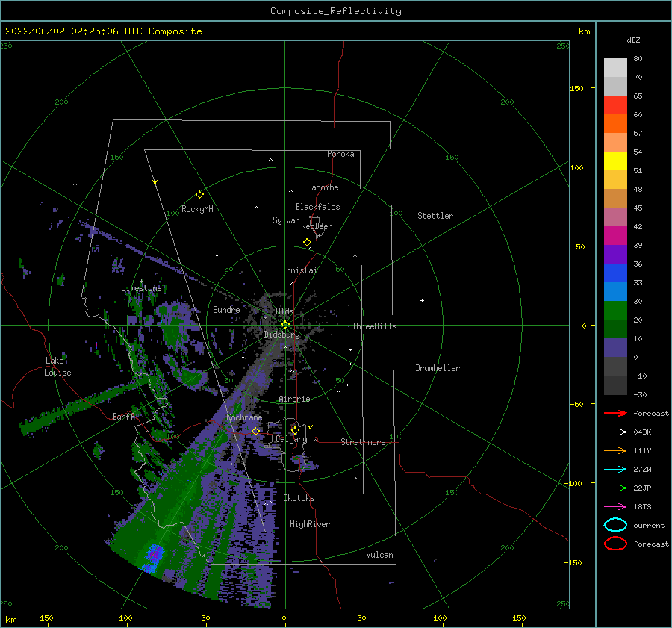Click the yellow radar-site diamond at map center
Screen dimensions: 672x628
pyautogui.click(x=285, y=325)
